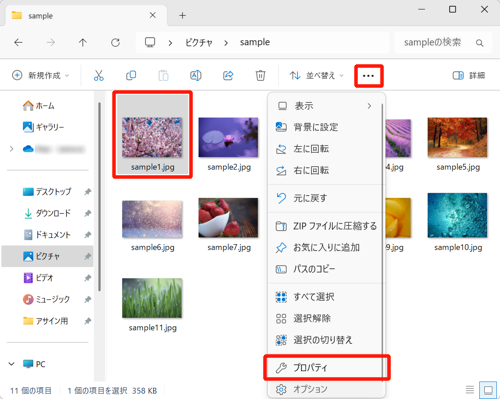Viewport: 500px width, 399px height.
Task: Expand the OneDrive tree item
Action: pyautogui.click(x=12, y=149)
